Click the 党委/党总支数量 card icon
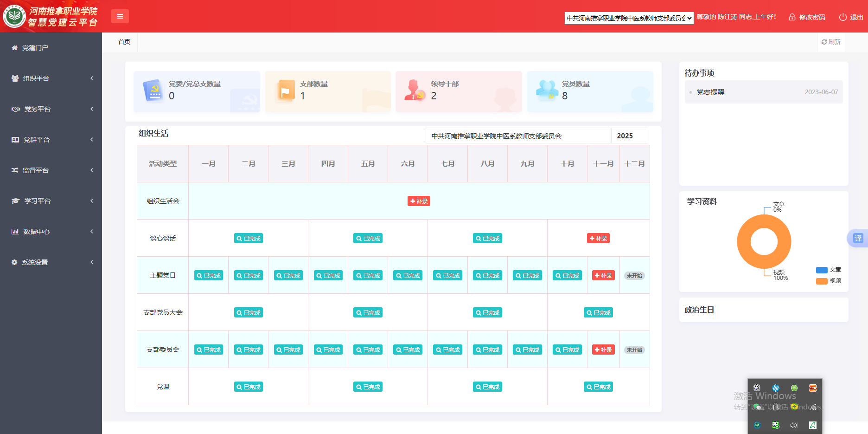868x434 pixels. coord(153,91)
